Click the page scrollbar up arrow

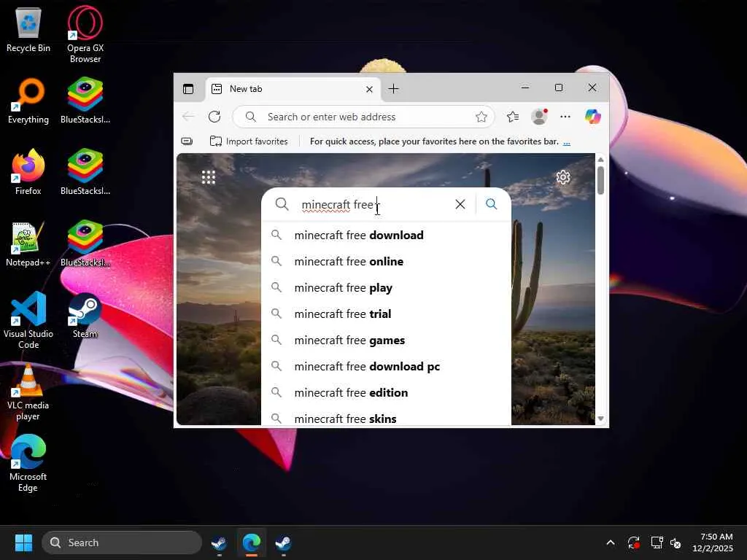(601, 160)
